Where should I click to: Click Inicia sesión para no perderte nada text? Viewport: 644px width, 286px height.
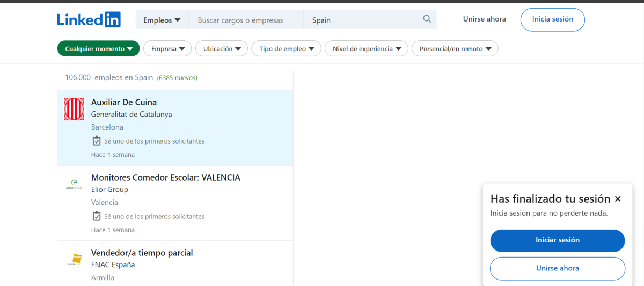(549, 213)
